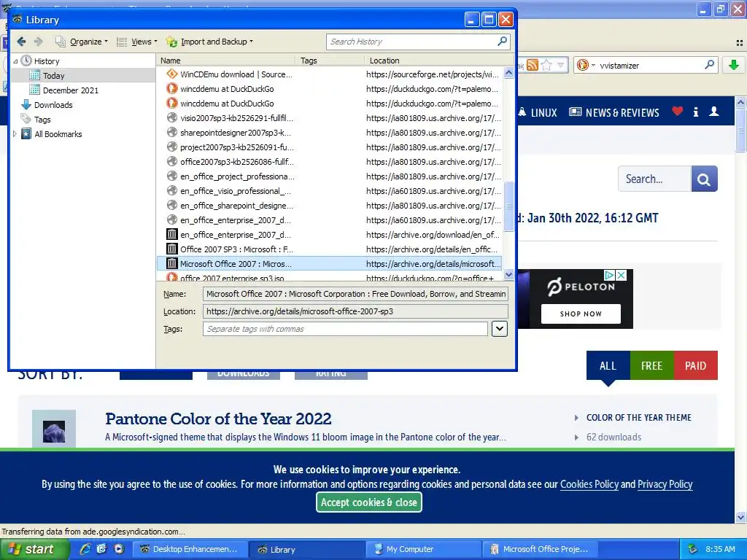The width and height of the screenshot is (747, 560).
Task: Open Import and Backup menu
Action: coord(209,42)
